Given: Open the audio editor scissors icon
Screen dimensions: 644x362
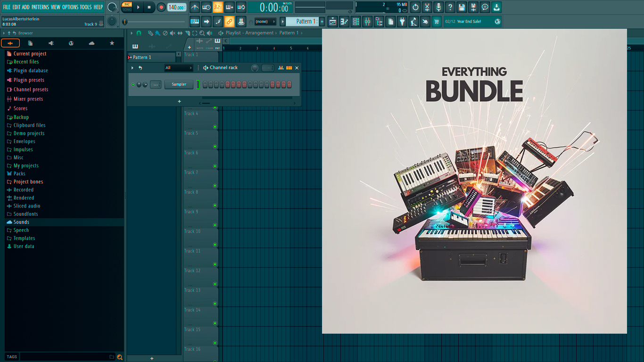Looking at the screenshot, I should [427, 7].
